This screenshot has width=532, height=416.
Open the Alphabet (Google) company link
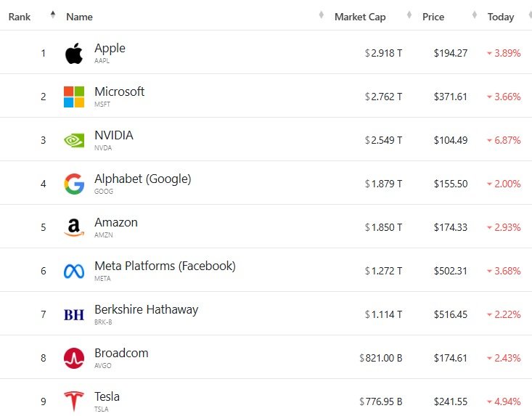coord(142,179)
